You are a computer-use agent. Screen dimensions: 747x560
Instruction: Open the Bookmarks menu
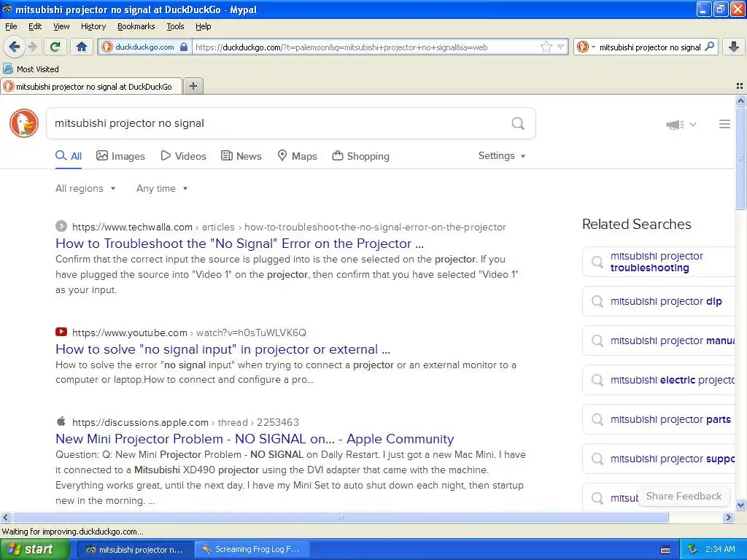(136, 26)
